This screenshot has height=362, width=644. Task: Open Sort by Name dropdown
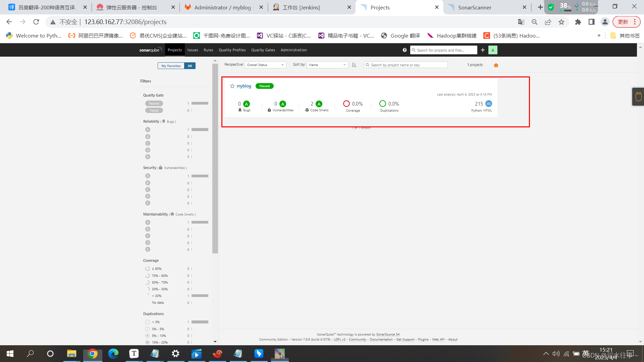pyautogui.click(x=327, y=65)
